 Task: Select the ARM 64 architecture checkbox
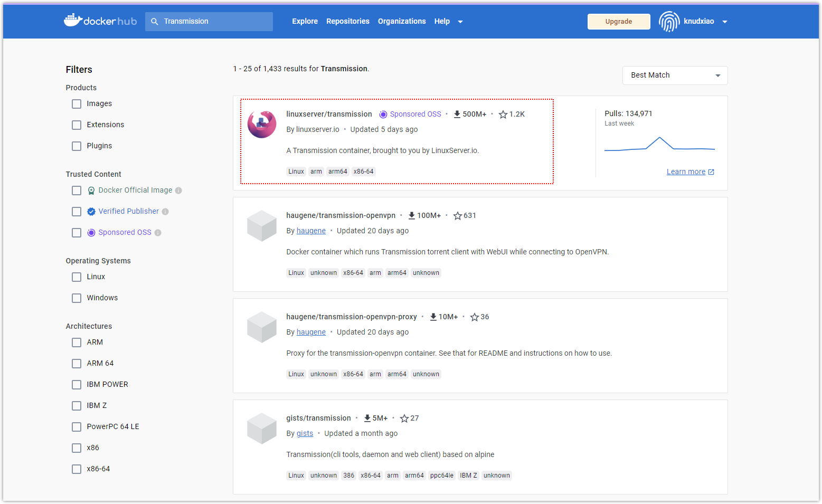click(x=77, y=364)
